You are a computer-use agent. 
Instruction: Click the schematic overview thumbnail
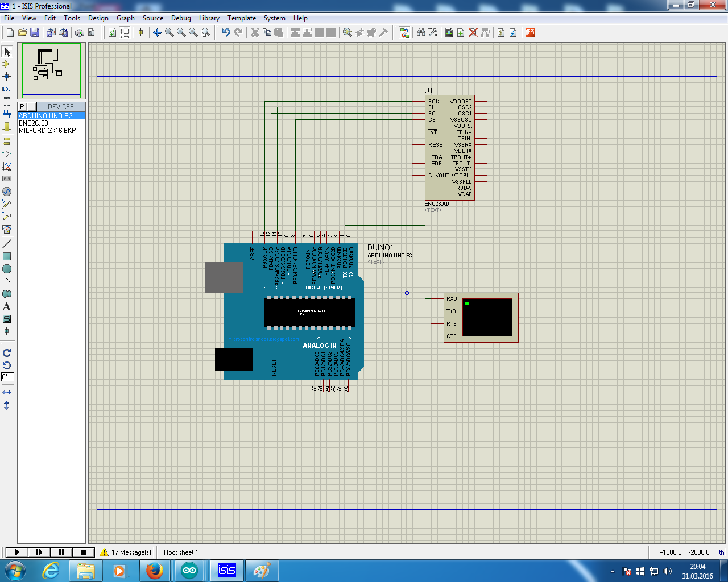click(x=51, y=71)
